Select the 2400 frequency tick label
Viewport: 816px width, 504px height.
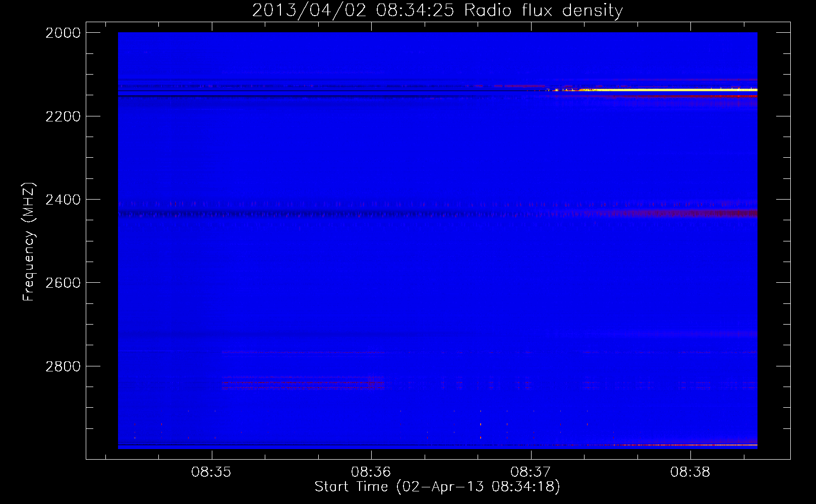(63, 200)
